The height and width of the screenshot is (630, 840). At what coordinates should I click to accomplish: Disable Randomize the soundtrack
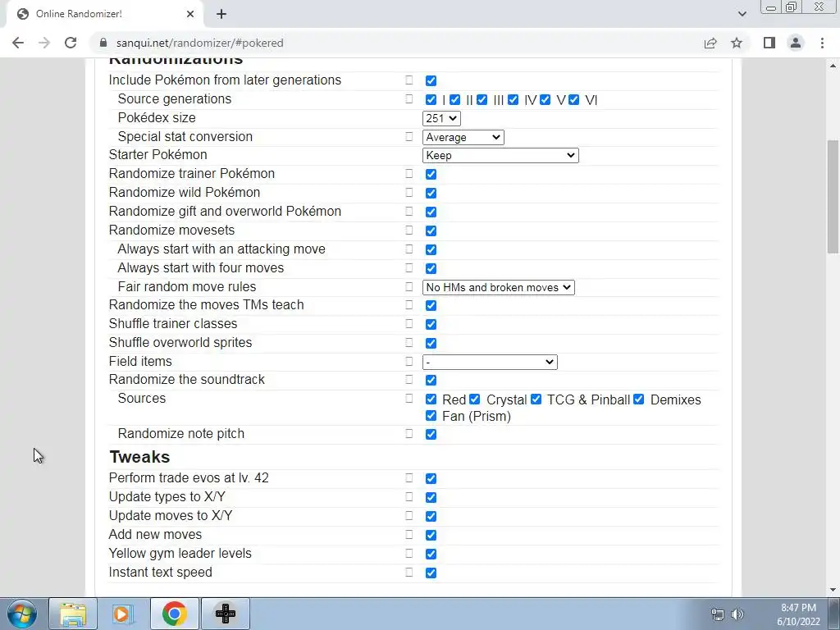(431, 381)
